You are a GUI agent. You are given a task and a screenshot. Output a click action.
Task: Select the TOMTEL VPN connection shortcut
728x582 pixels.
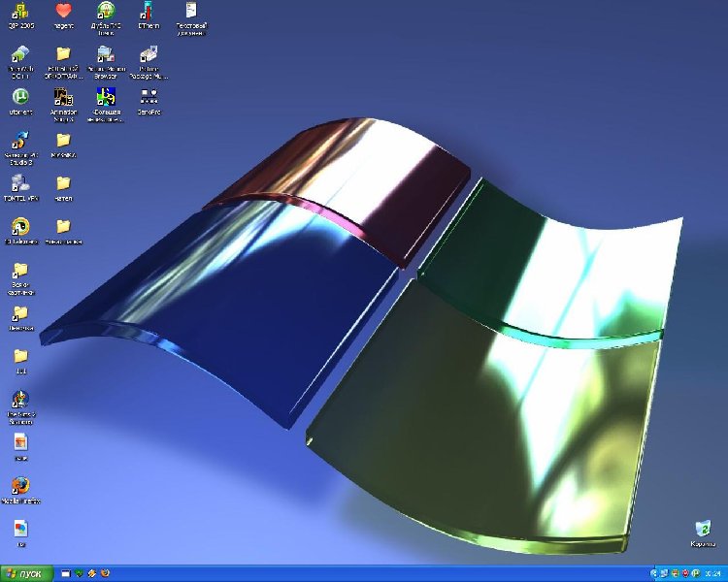[20, 188]
